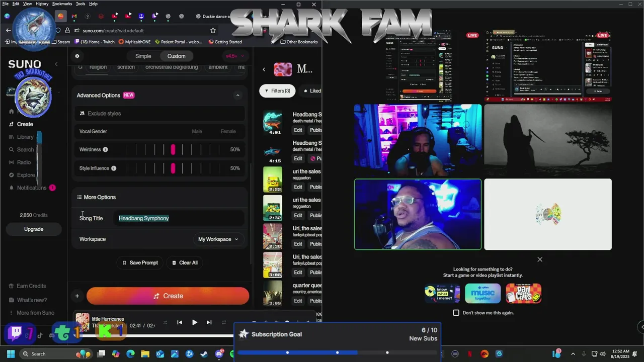Open Search in Suno sidebar
The height and width of the screenshot is (362, 644).
pos(22,149)
